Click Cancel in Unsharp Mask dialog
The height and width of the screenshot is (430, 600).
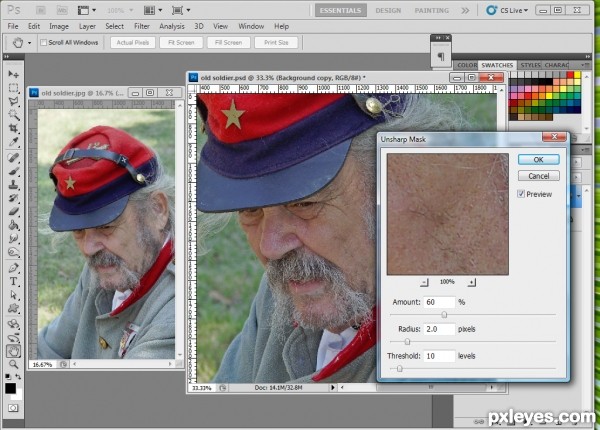click(538, 176)
